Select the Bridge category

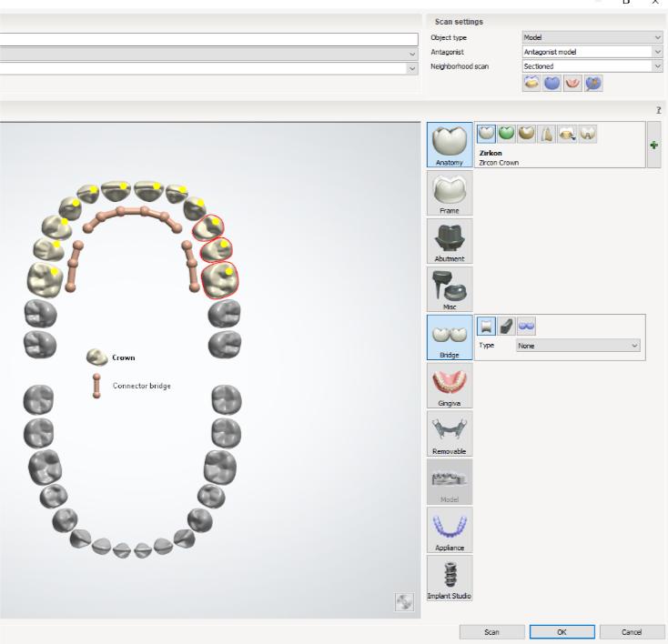[450, 337]
